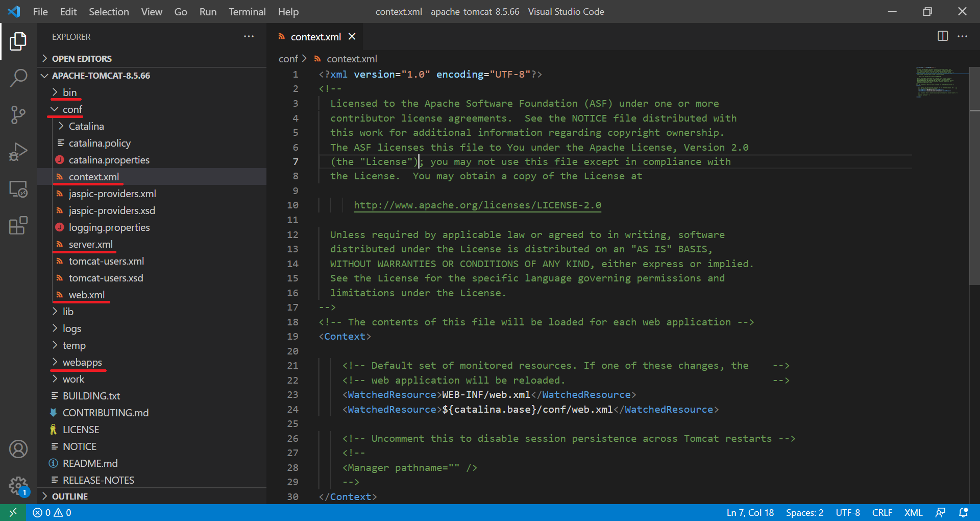This screenshot has width=980, height=521.
Task: Open the File menu
Action: pyautogui.click(x=40, y=12)
